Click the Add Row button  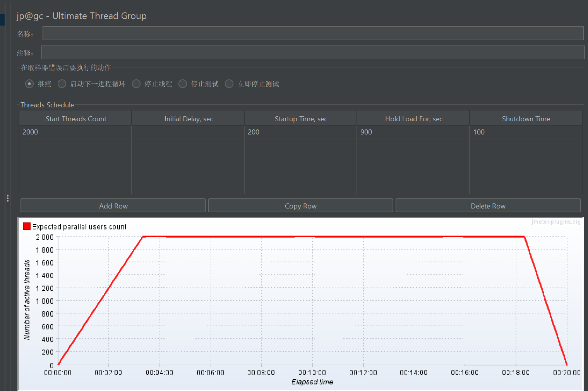point(113,206)
